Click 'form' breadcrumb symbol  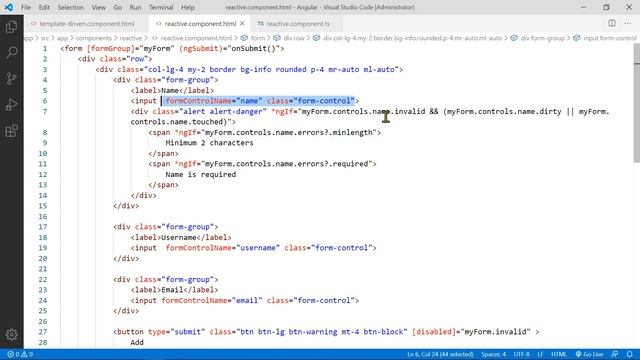point(258,38)
